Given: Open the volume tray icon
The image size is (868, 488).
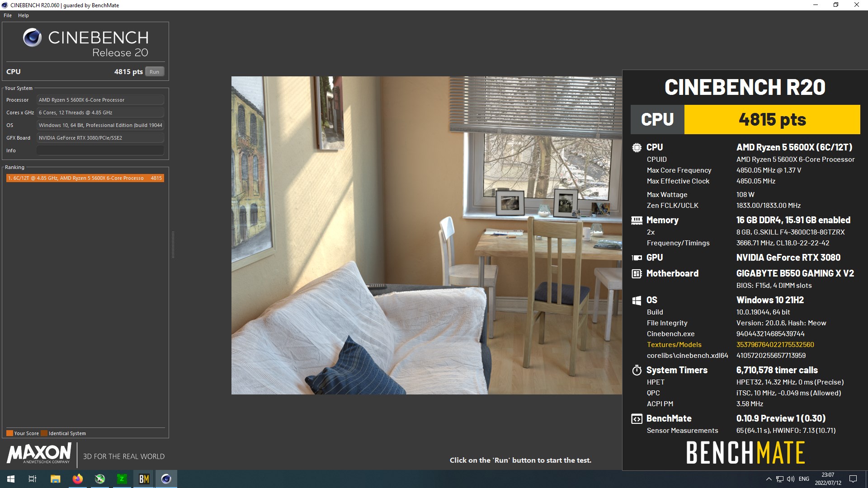Looking at the screenshot, I should pos(791,479).
